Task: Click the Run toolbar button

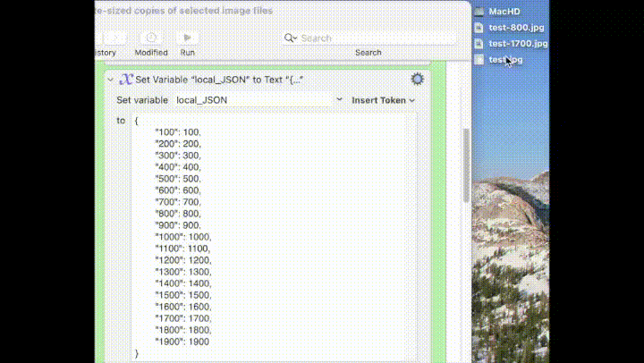Action: point(187,38)
